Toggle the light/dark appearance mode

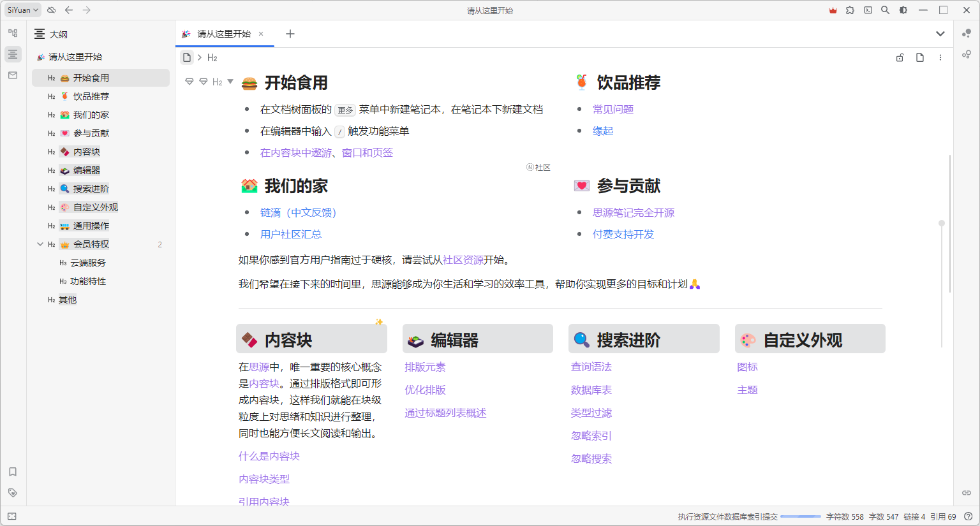(x=903, y=10)
